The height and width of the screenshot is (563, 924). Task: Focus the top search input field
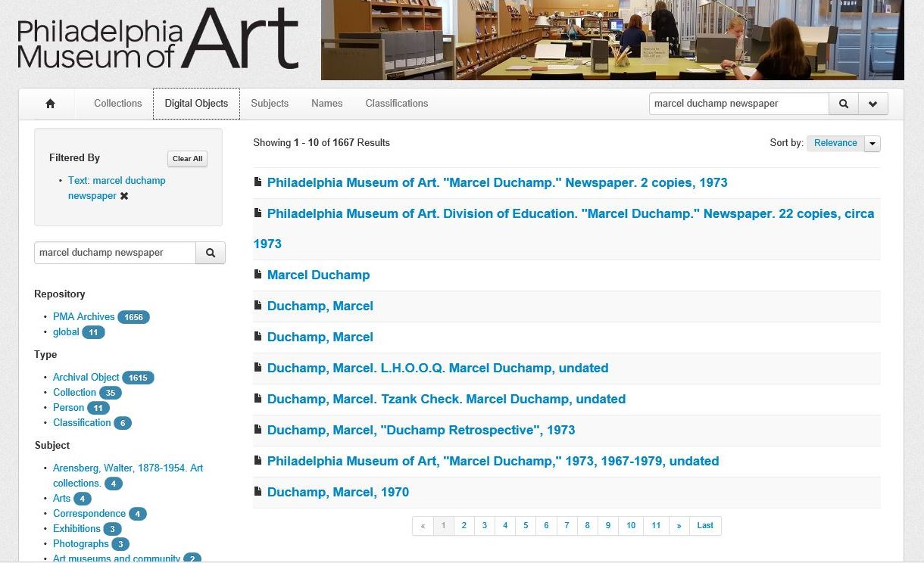[x=739, y=104]
